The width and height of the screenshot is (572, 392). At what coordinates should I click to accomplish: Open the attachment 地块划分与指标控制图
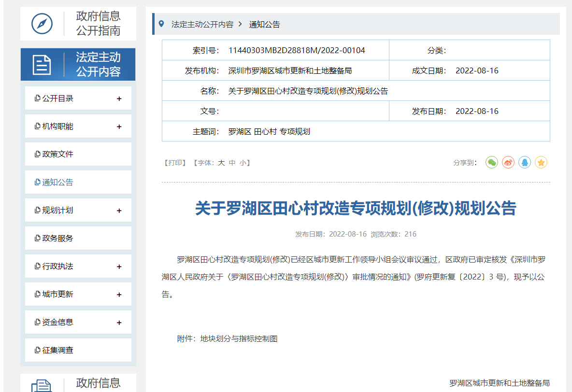pos(239,339)
